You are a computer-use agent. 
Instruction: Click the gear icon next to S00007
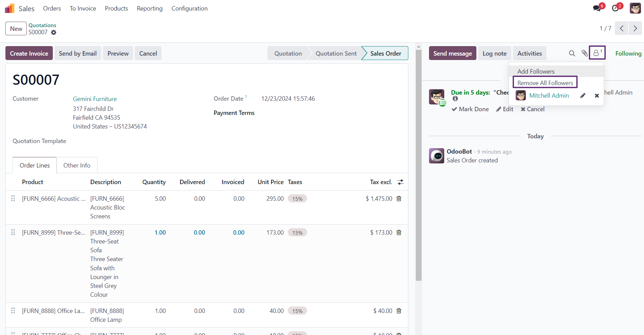click(53, 33)
